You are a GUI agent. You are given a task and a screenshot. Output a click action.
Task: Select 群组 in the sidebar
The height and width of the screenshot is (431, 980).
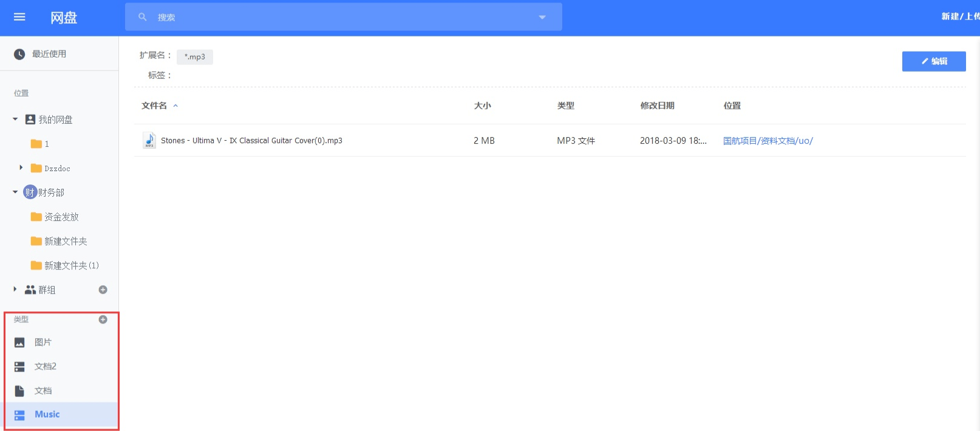tap(47, 290)
